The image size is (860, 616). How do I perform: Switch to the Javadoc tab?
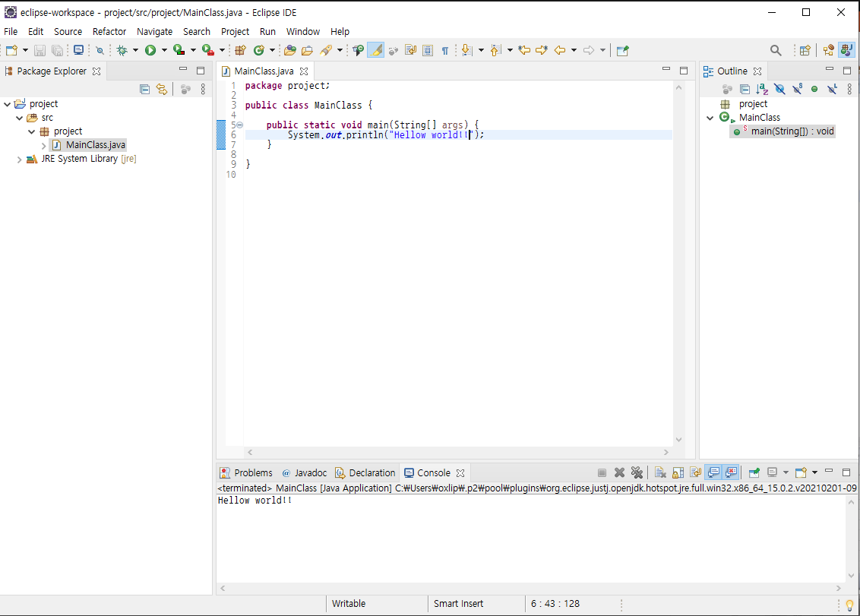(x=305, y=473)
